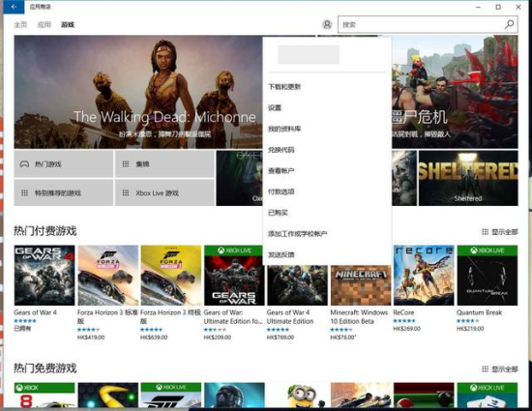Click the HK$419.00 price label

(91, 338)
